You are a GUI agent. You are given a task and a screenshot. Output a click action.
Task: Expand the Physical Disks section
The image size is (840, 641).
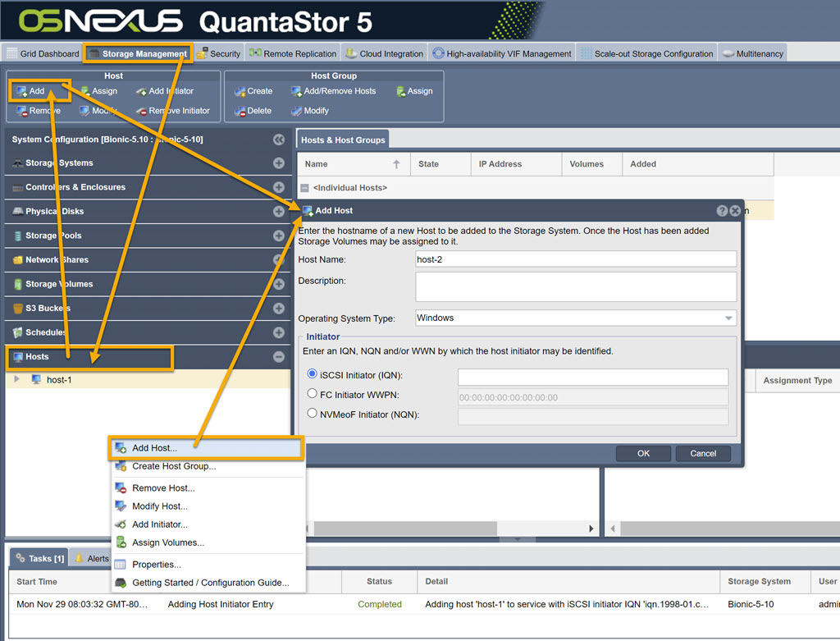coord(279,211)
